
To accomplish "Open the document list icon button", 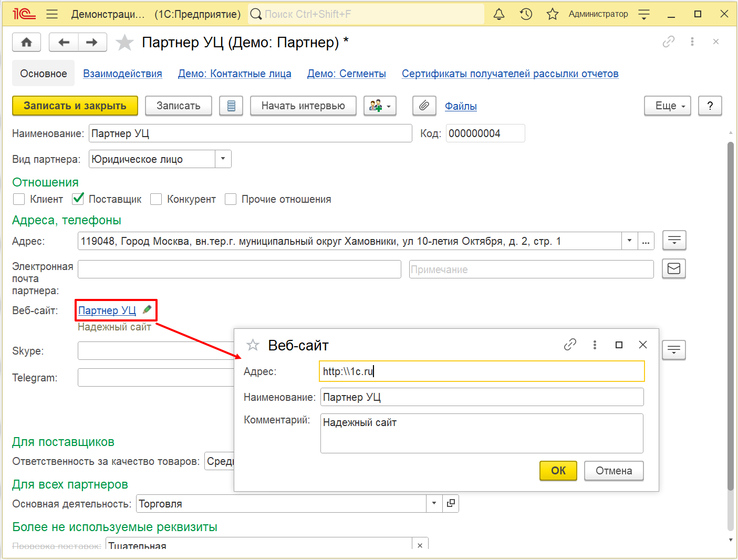I will point(231,106).
